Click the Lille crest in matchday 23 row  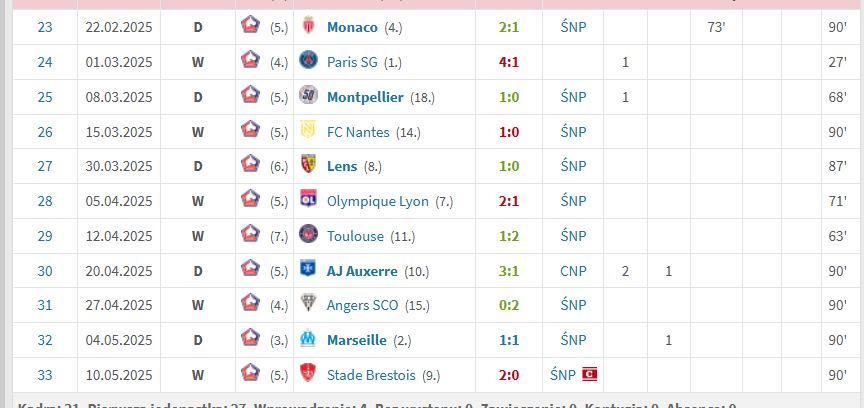(251, 25)
